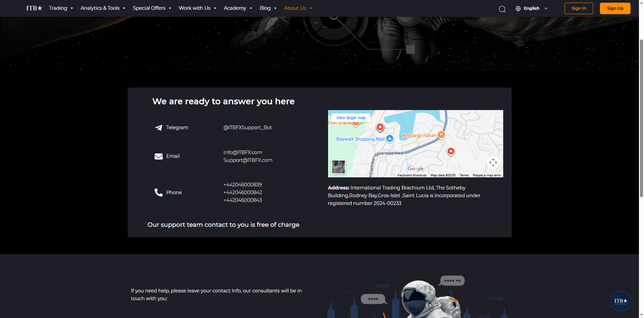Click the English language label
This screenshot has height=318, width=644.
pos(532,8)
